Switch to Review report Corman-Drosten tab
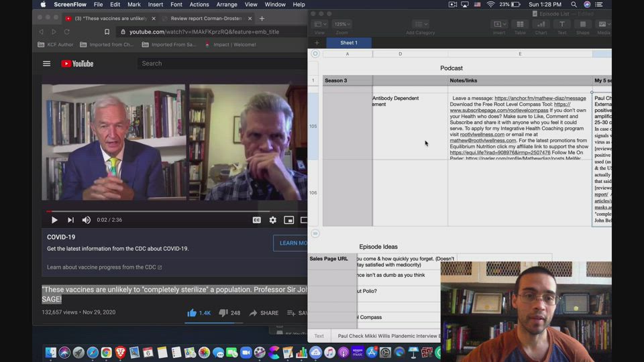Screen dimensions: 644x362 (x=203, y=19)
